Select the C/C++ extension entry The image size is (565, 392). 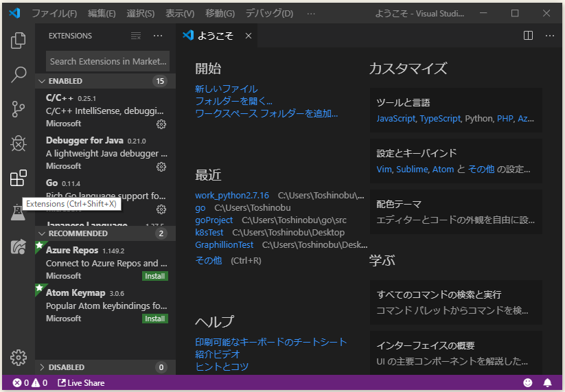[105, 111]
